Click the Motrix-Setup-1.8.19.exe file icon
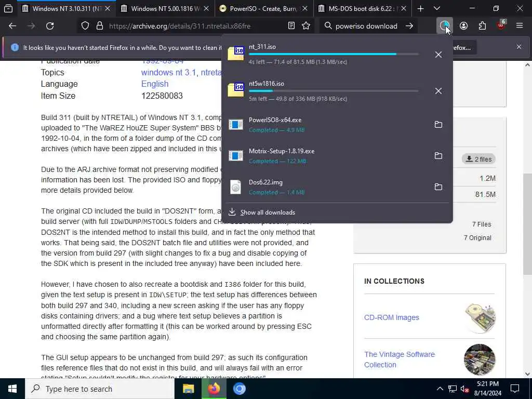The width and height of the screenshot is (532, 399). (x=236, y=156)
